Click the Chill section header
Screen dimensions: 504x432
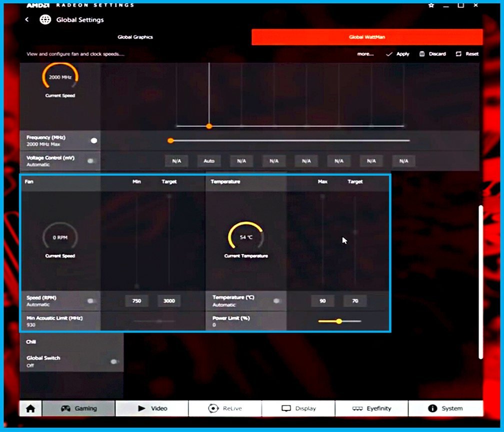(31, 341)
